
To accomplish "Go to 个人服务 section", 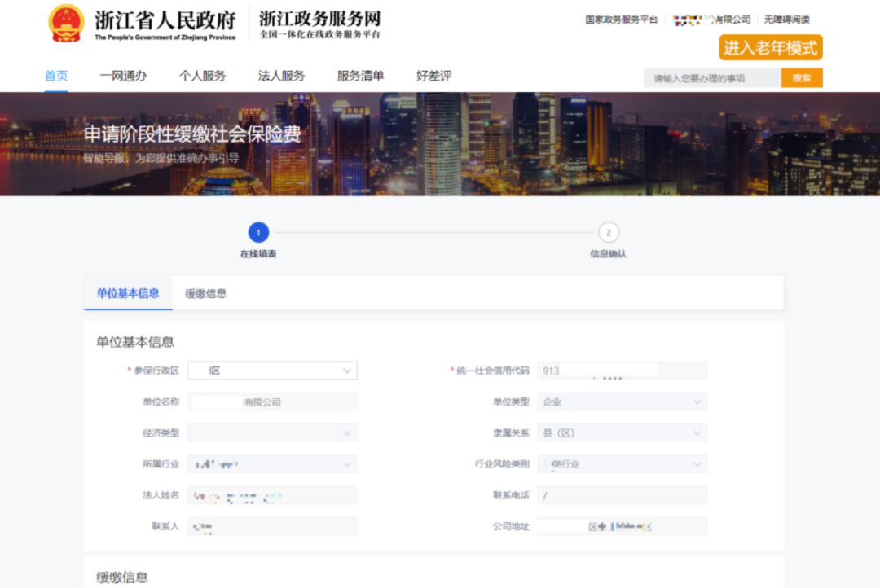I will (x=202, y=76).
